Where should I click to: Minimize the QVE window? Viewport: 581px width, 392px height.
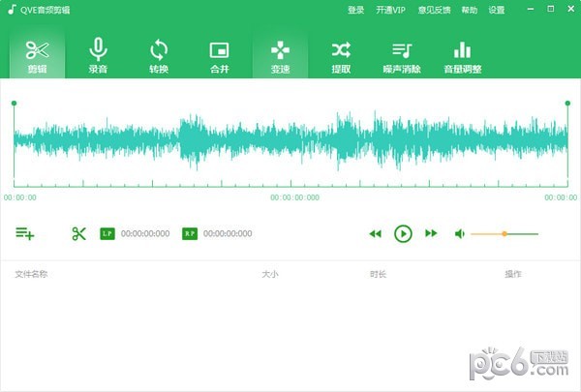tap(531, 9)
